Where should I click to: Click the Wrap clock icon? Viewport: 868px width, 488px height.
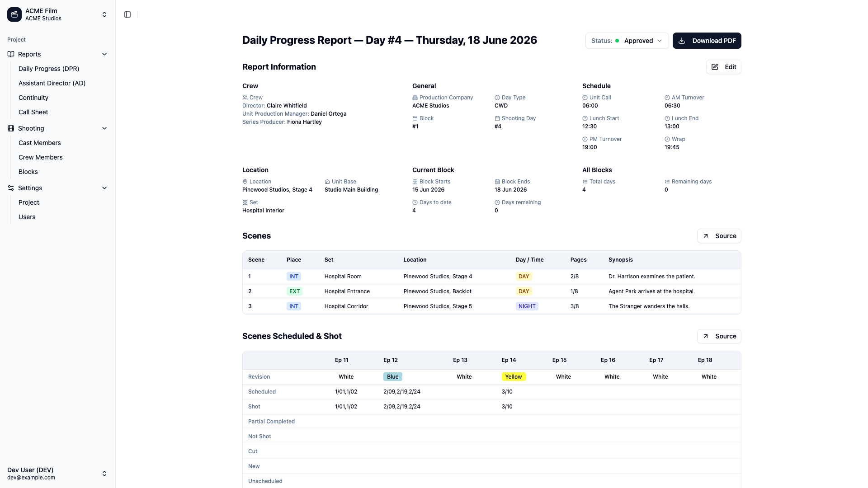pyautogui.click(x=667, y=139)
